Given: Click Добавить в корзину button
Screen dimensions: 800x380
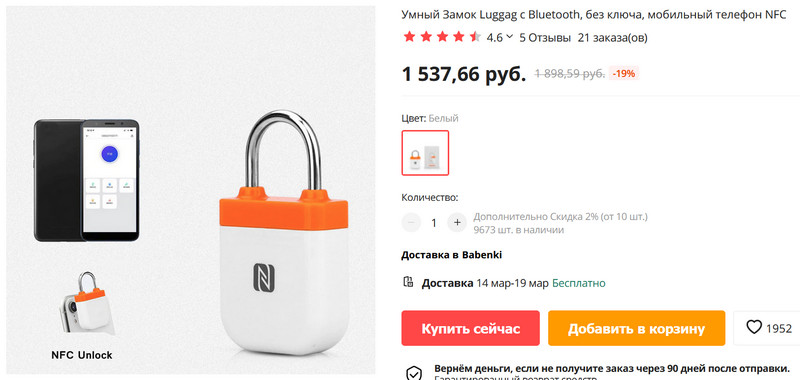Looking at the screenshot, I should pyautogui.click(x=636, y=328).
